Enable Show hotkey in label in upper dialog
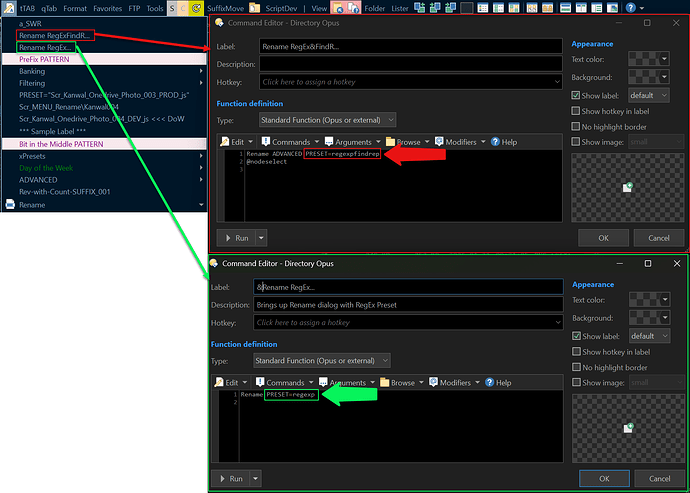Image resolution: width=690 pixels, height=493 pixels. (x=575, y=111)
